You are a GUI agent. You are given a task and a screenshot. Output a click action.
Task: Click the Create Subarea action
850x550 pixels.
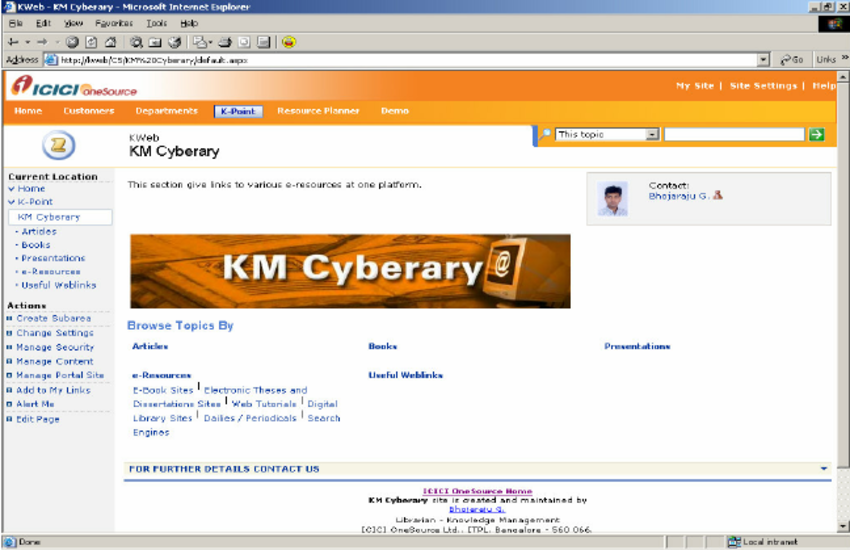pyautogui.click(x=53, y=318)
